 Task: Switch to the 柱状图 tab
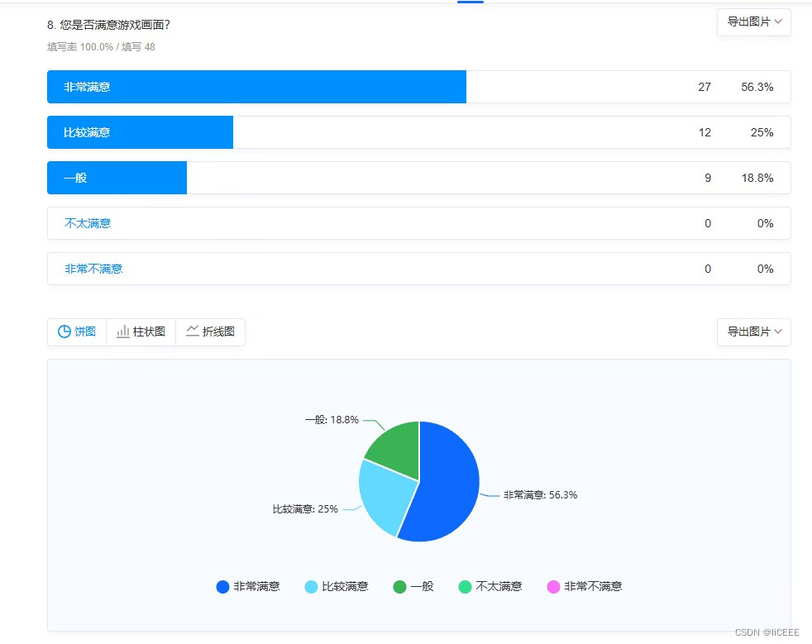pos(142,332)
